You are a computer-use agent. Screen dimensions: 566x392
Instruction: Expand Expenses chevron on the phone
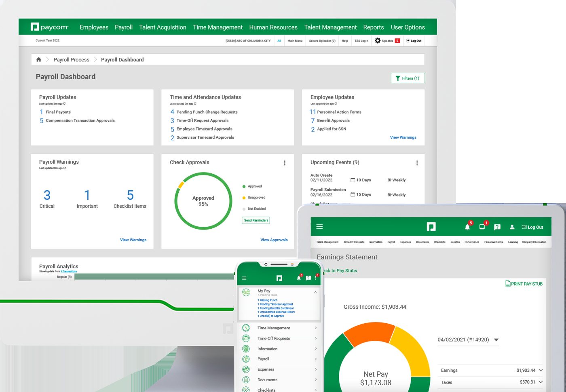tap(316, 369)
